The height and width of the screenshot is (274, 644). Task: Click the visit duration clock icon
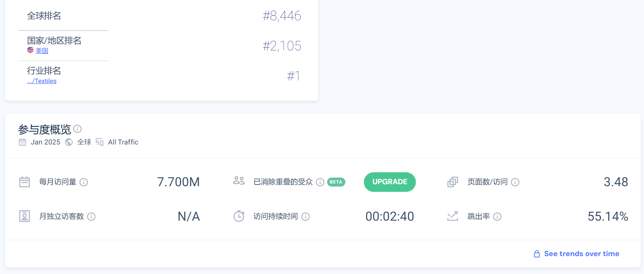(x=239, y=216)
